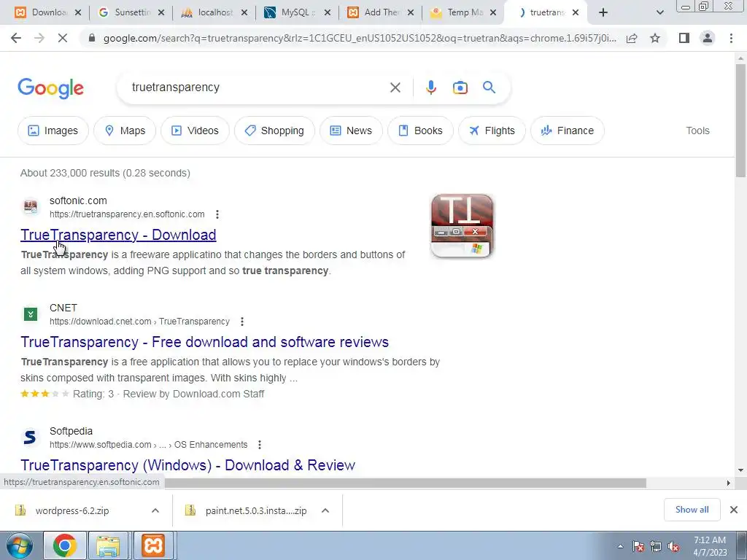Screen dimensions: 747x560
Task: Switch to the Sunsetting browser tab
Action: click(x=130, y=13)
